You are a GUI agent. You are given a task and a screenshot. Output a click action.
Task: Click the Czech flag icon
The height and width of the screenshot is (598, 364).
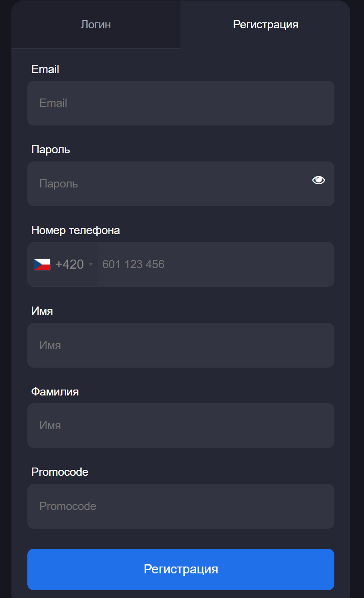pyautogui.click(x=42, y=265)
